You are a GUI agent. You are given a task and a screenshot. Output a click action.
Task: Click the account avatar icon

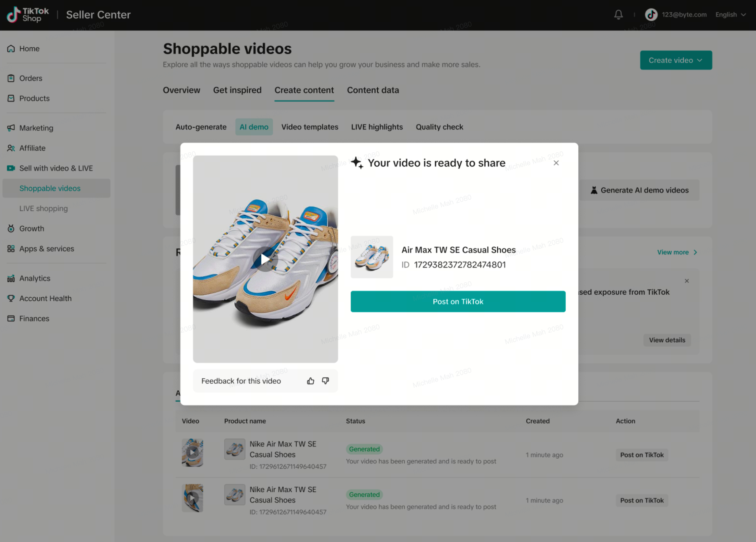651,15
